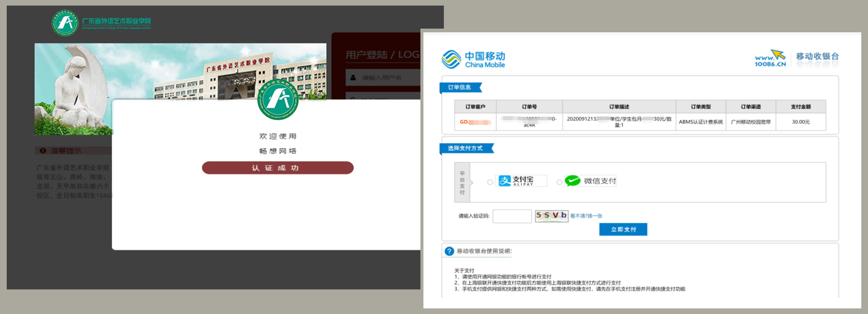Click the captcha image 5SVb
Screen dimensions: 868x314
pos(551,216)
